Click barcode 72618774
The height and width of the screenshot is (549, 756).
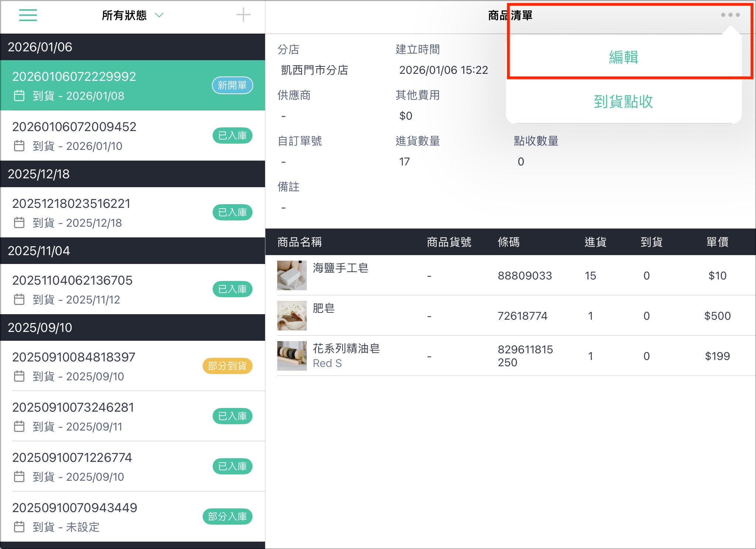tap(522, 316)
